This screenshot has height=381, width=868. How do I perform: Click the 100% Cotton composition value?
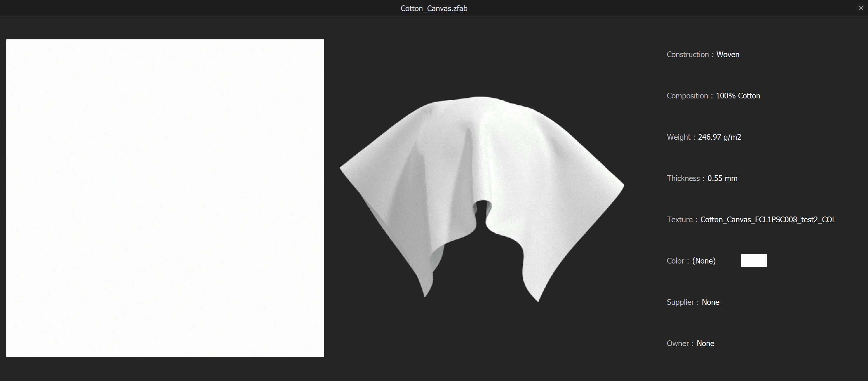click(x=737, y=96)
